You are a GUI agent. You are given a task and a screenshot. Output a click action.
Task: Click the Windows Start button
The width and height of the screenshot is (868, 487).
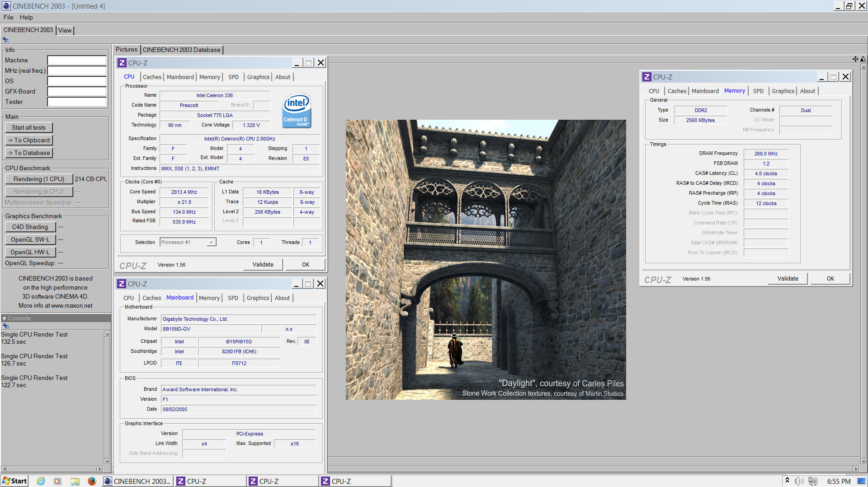pos(14,481)
